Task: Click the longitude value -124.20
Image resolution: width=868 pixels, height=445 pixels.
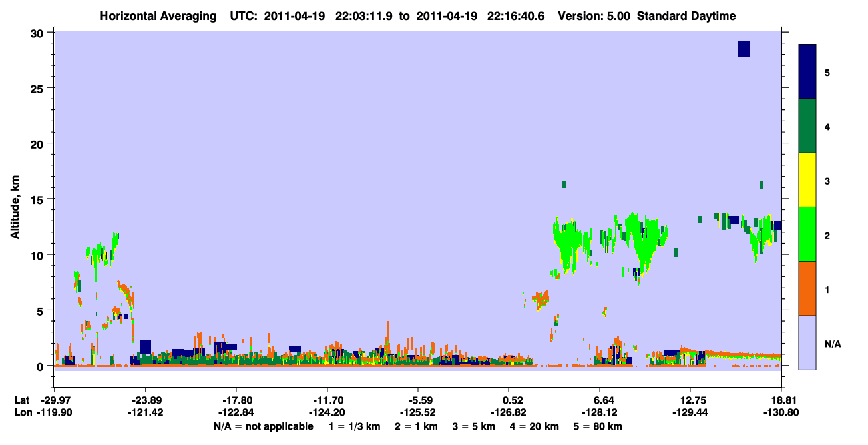Action: click(x=327, y=412)
